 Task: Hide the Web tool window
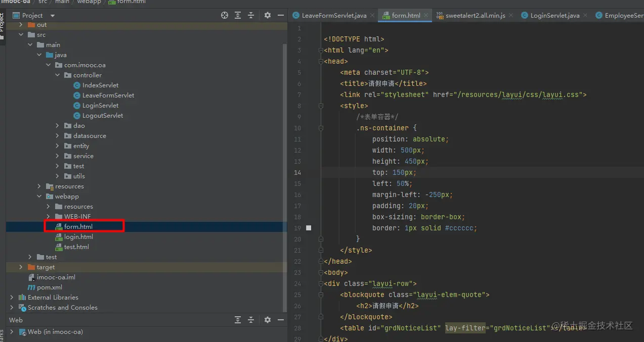281,320
